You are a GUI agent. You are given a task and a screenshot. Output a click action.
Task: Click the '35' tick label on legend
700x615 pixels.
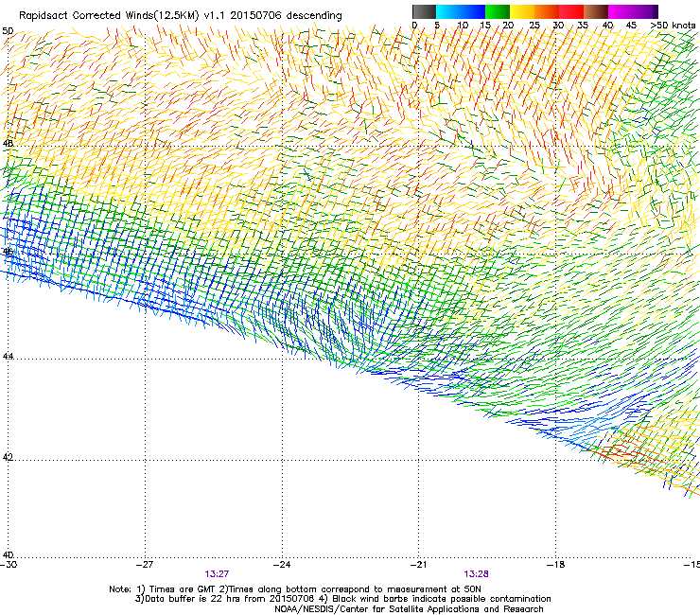[x=583, y=26]
